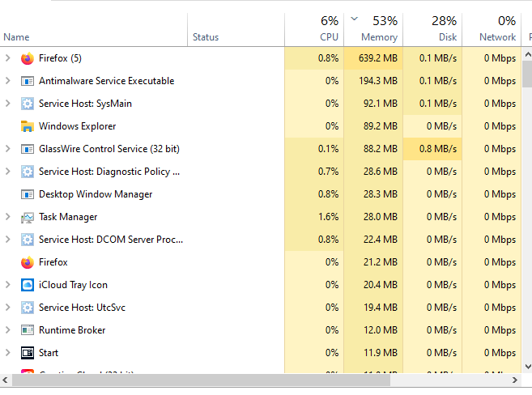Screen dimensions: 532x395
Task: Select the iCloud Tray Icon process name
Action: point(73,285)
